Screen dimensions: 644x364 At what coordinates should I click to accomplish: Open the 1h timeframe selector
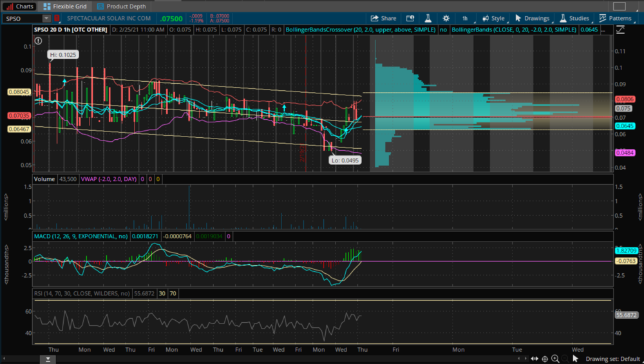465,19
